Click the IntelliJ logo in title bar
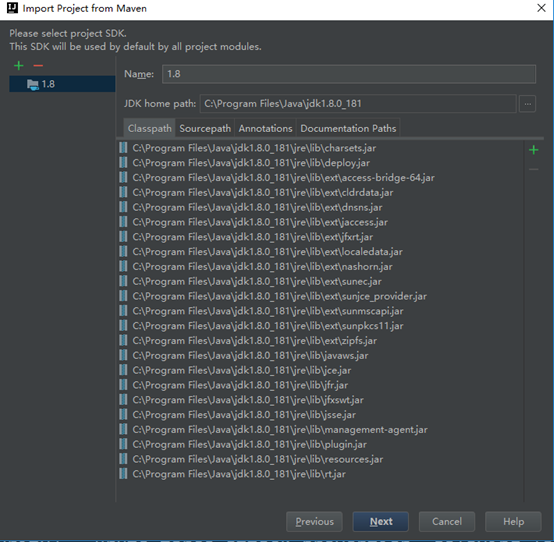Screen dimensions: 554x542 click(x=12, y=8)
